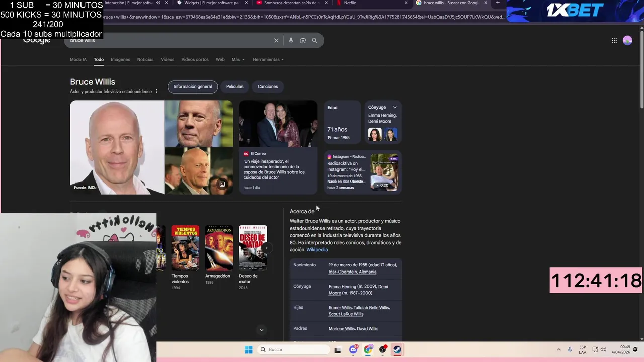Screen dimensions: 644x362
Task: Open the large Bruce Willis IMDb photo
Action: [117, 147]
